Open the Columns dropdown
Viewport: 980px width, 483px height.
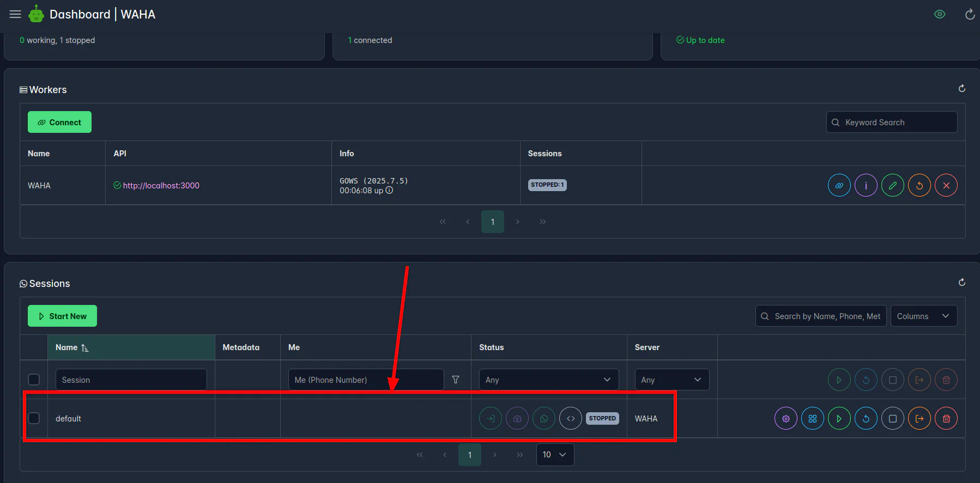[924, 316]
